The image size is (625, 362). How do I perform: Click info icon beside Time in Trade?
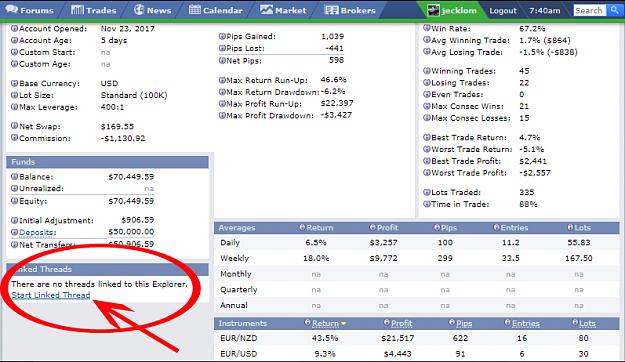tap(427, 204)
